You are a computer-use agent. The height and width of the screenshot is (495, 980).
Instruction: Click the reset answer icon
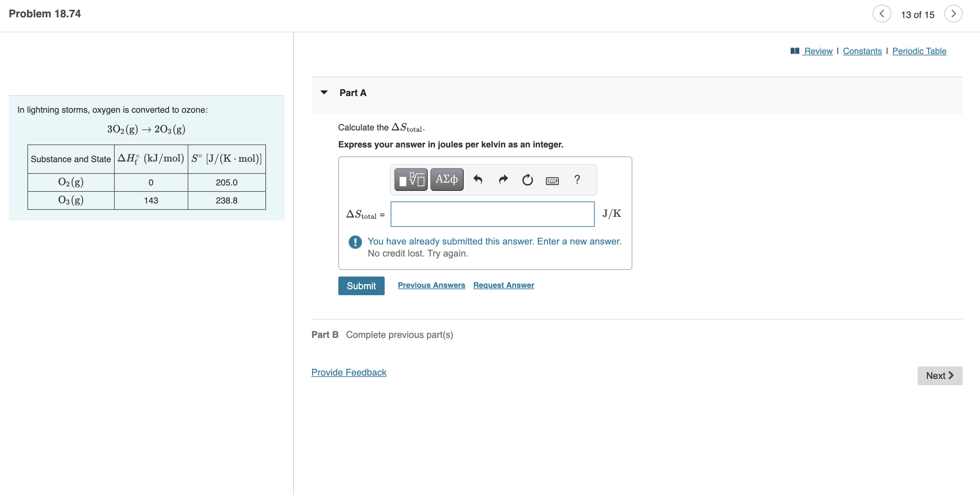click(x=527, y=179)
